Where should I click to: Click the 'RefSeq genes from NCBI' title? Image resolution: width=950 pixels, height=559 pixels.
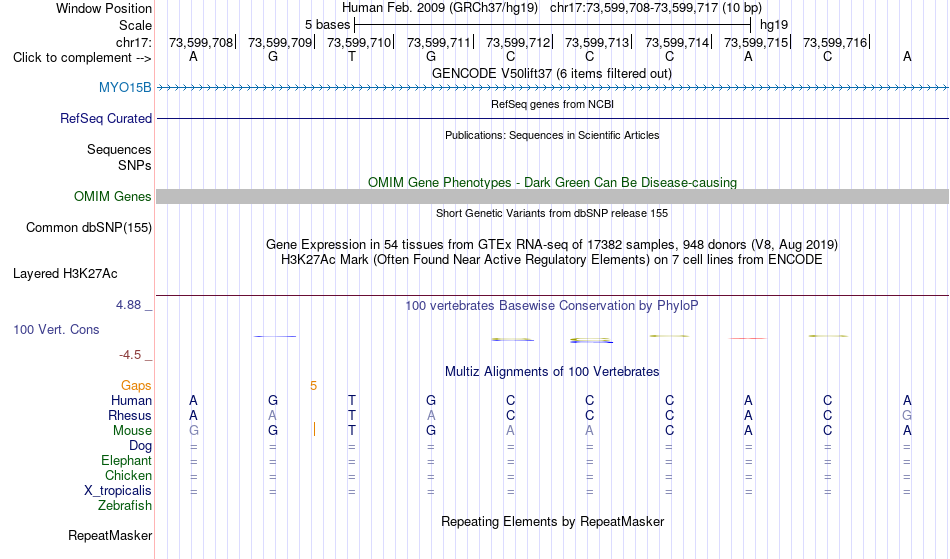[x=553, y=104]
